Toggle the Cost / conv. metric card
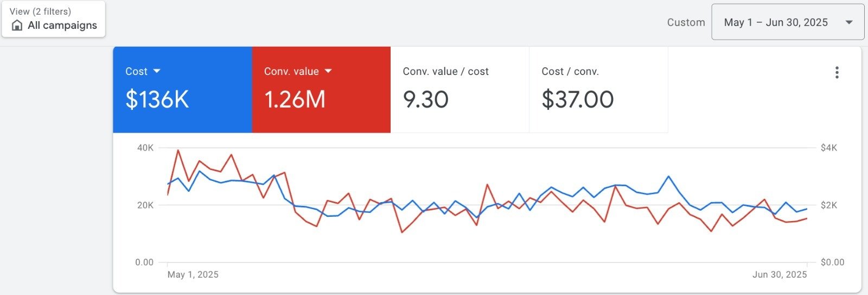 tap(598, 90)
